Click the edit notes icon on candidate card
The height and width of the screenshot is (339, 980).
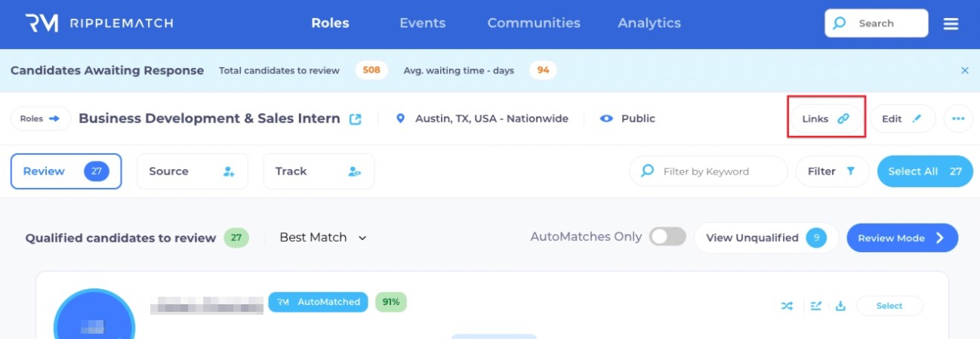click(815, 306)
